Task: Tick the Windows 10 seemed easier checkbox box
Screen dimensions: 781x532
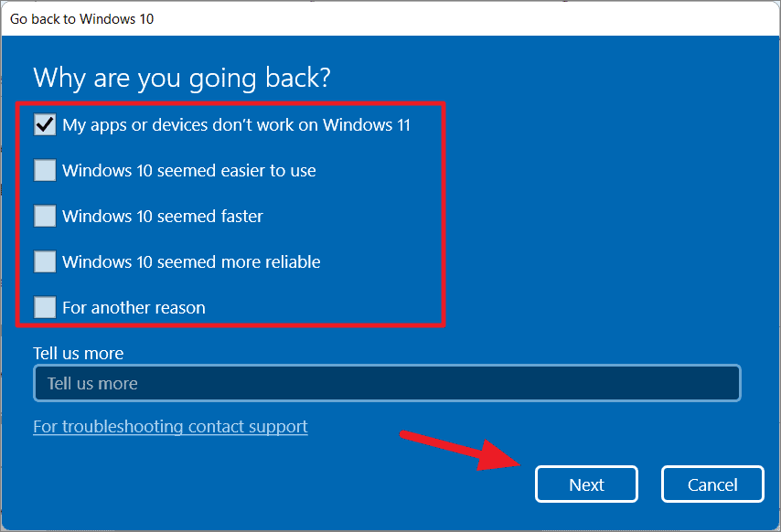Action: click(x=45, y=170)
